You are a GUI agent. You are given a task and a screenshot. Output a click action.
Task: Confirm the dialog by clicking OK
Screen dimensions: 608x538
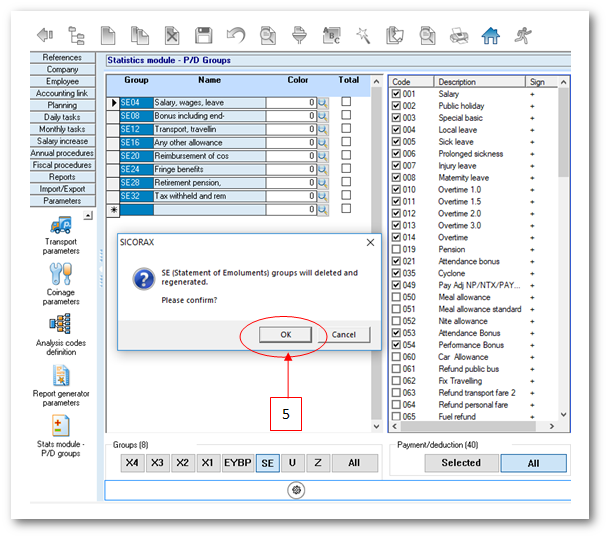tap(286, 334)
